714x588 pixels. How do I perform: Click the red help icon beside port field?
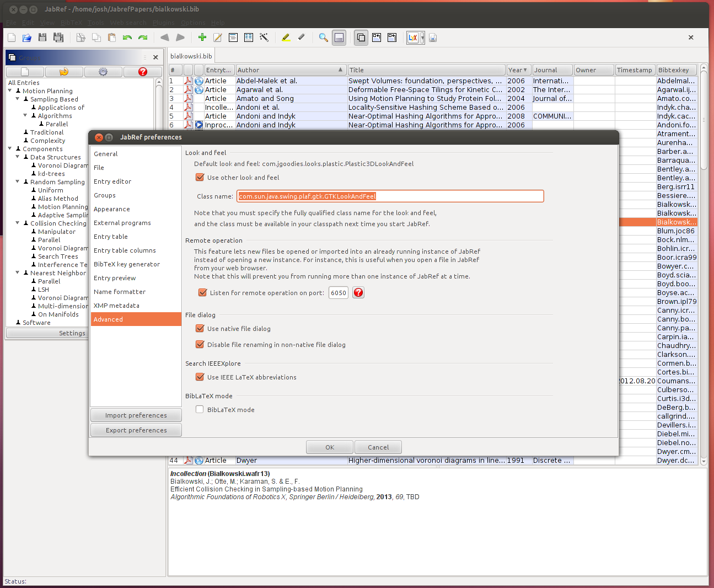[358, 292]
